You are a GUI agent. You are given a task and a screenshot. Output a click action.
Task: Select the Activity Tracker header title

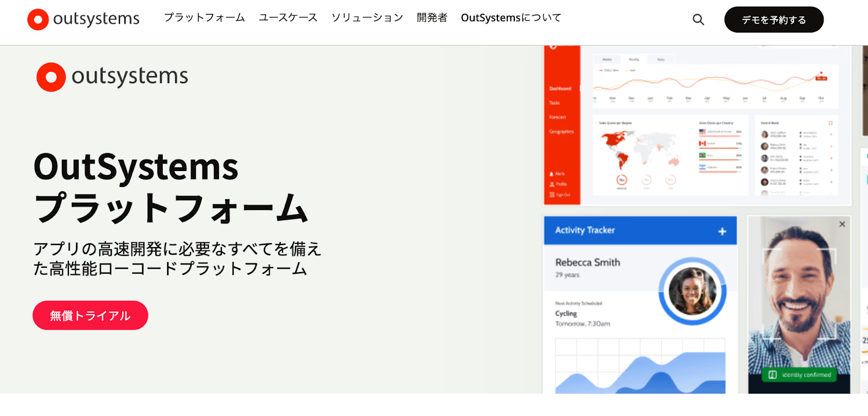tap(585, 230)
